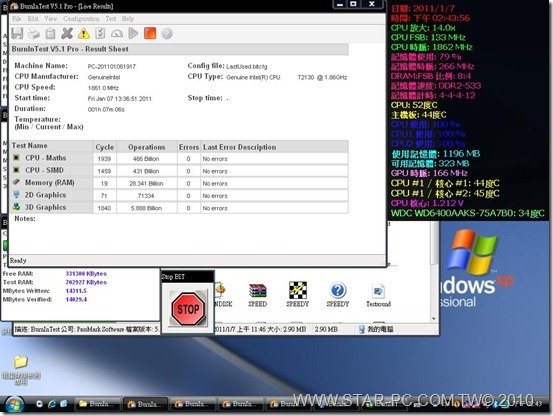Image resolution: width=553 pixels, height=416 pixels.
Task: Click the 3D Graphics row icon
Action: [x=16, y=207]
